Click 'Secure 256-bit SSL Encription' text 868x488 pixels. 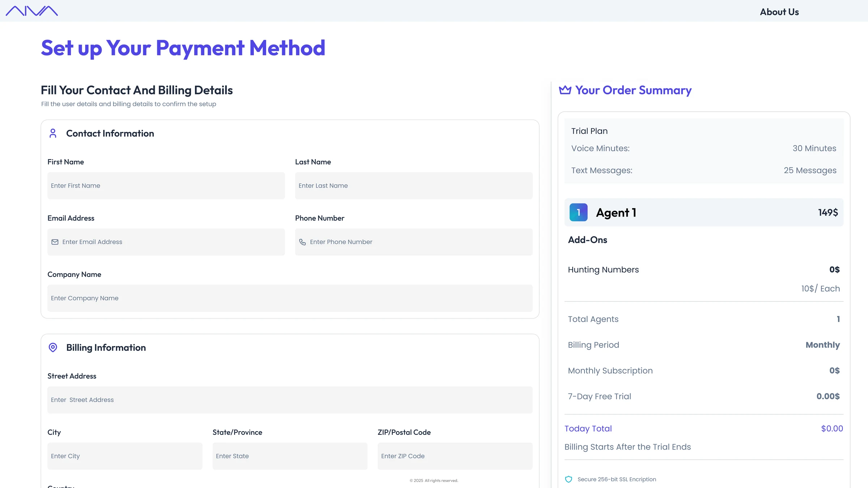coord(617,479)
